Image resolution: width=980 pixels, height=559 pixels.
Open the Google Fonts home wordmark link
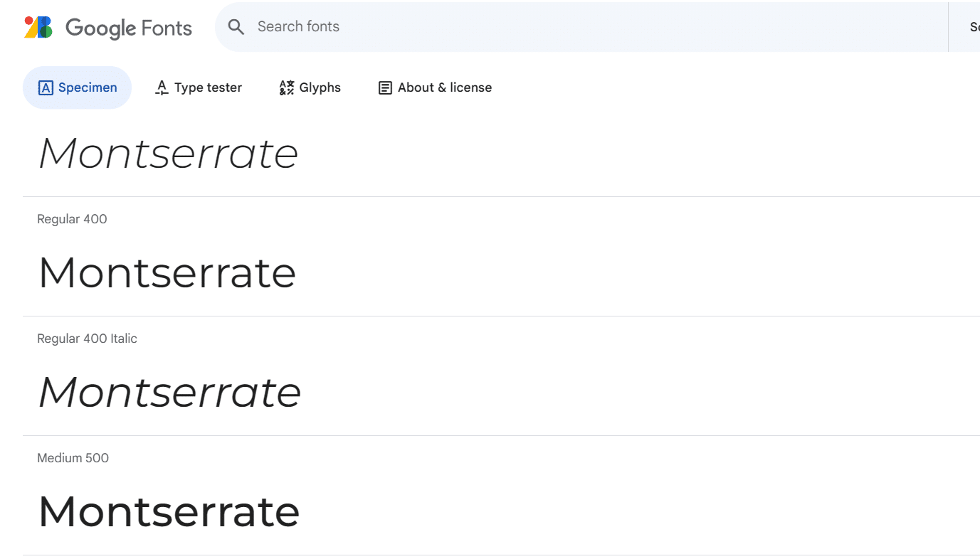click(x=129, y=28)
